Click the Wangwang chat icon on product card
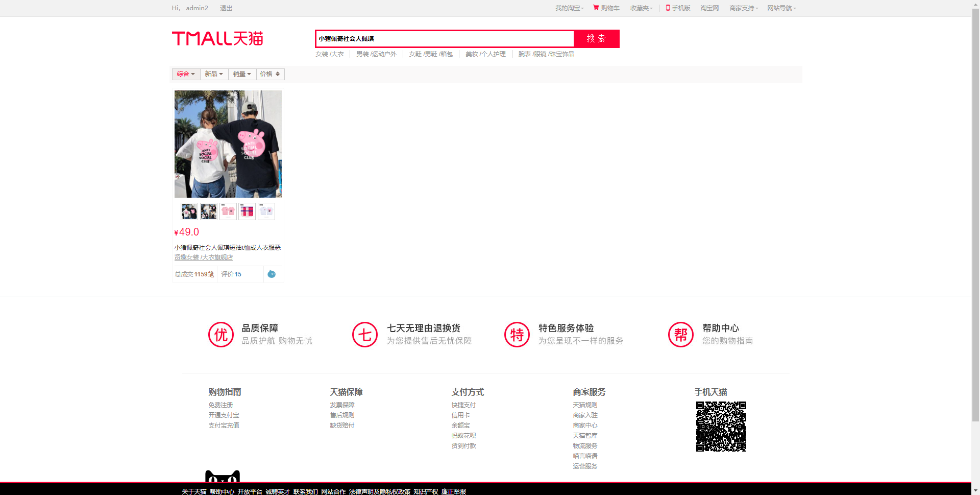This screenshot has width=980, height=495. pos(272,274)
